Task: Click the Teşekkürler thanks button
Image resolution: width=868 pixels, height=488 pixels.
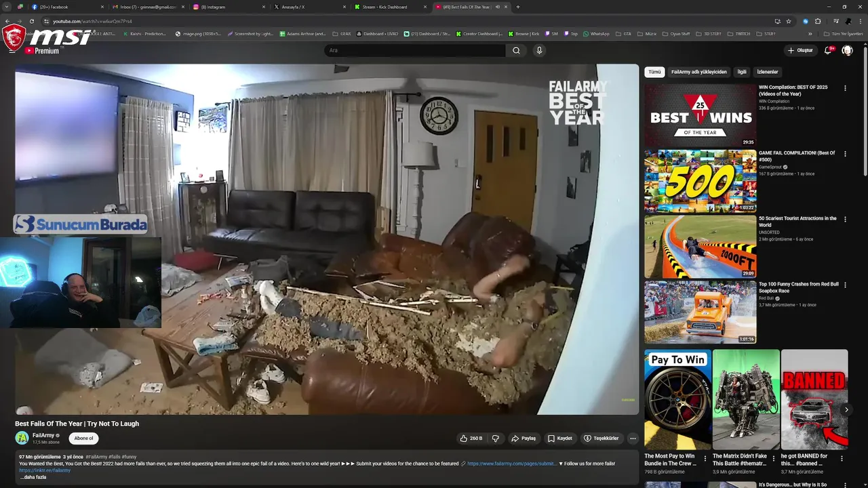Action: click(x=601, y=439)
